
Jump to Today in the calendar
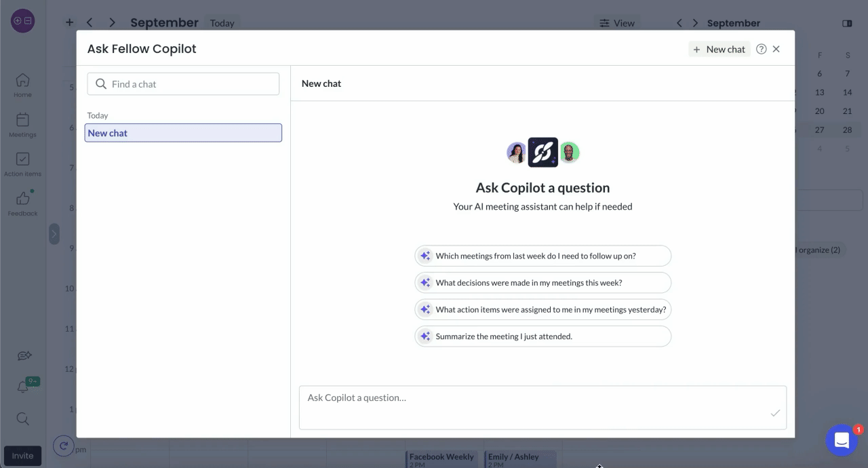(222, 23)
